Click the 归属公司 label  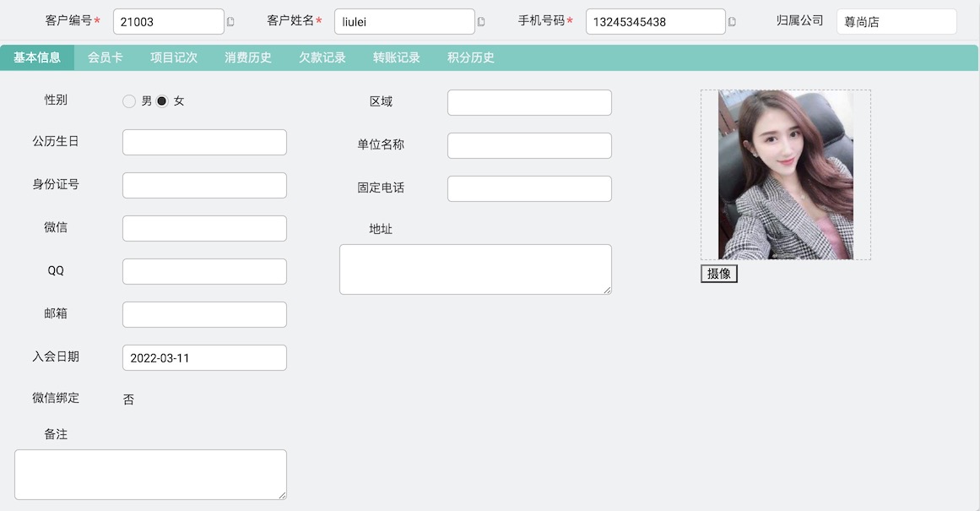point(800,20)
